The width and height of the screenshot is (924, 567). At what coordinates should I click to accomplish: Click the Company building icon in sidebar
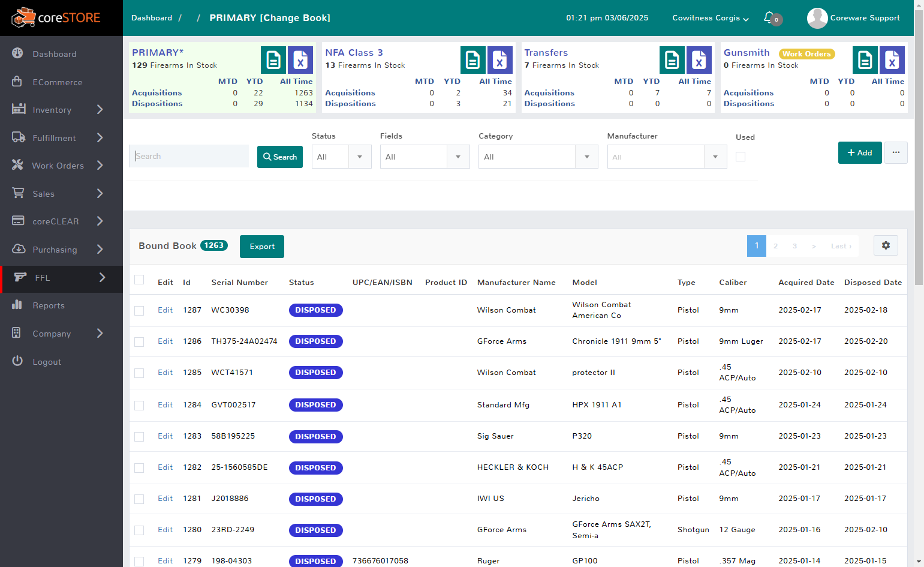[16, 333]
